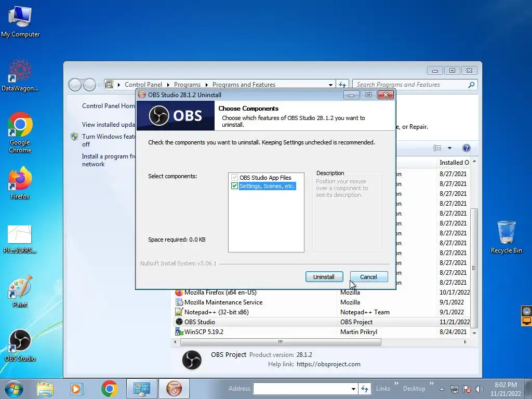Open the Recycle Bin

point(506,237)
